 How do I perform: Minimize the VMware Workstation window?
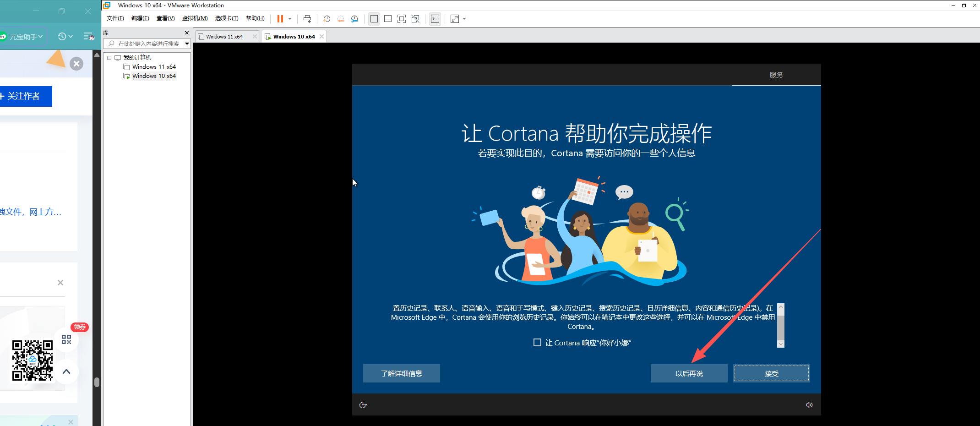point(953,5)
